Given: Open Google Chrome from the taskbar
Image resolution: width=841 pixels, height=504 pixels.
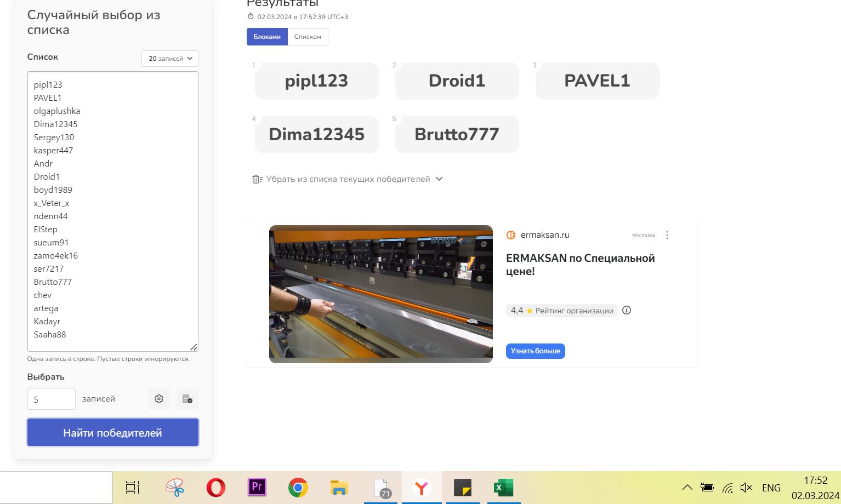Looking at the screenshot, I should click(298, 487).
